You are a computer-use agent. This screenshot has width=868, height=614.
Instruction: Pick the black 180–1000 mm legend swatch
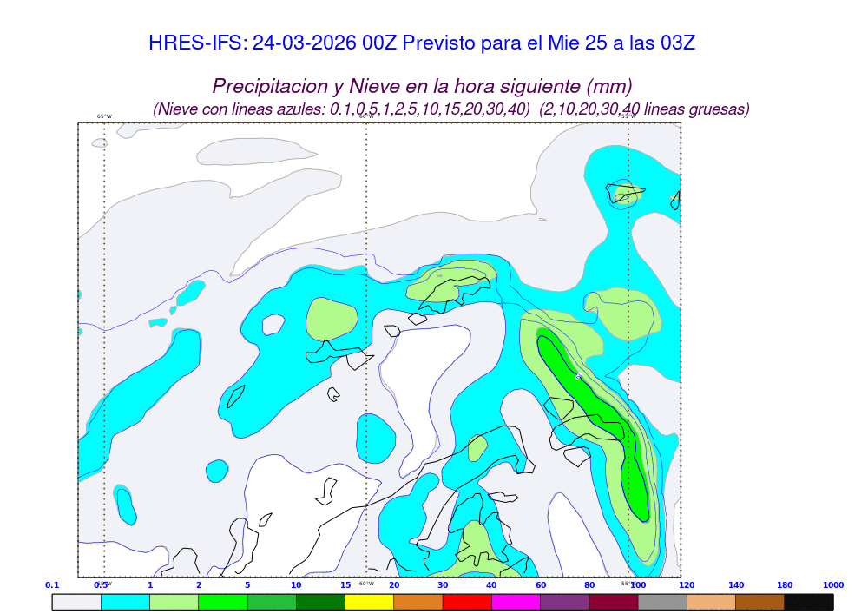click(809, 602)
